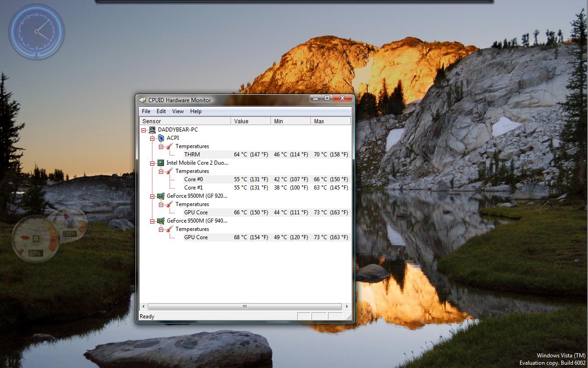The image size is (588, 368).
Task: Collapse the GeForce 9500M (GF 940... node
Action: 153,221
